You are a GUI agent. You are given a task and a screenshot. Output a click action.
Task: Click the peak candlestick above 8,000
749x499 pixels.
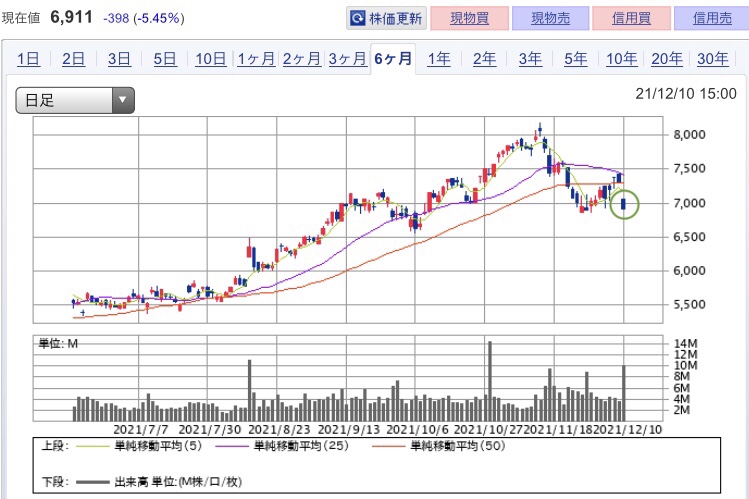(x=540, y=129)
